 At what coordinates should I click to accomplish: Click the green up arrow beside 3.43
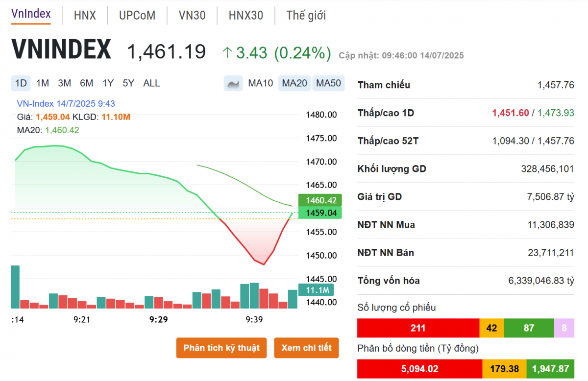coord(227,52)
